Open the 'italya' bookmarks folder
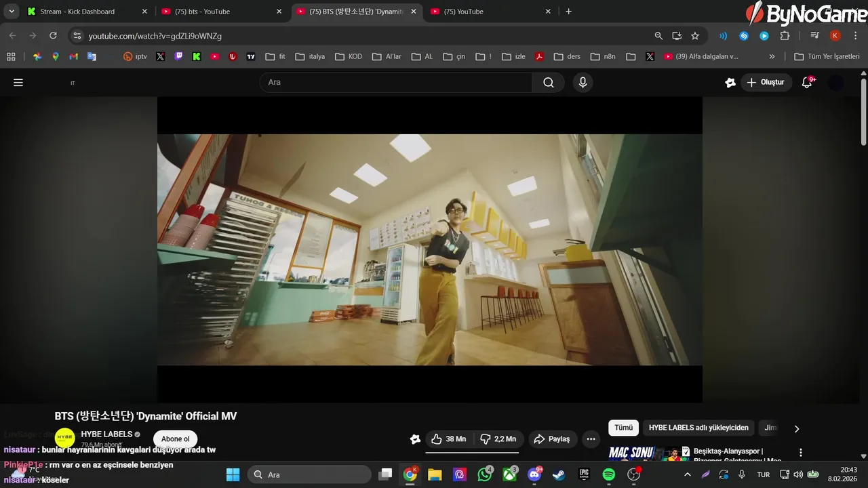This screenshot has width=868, height=488. [311, 57]
